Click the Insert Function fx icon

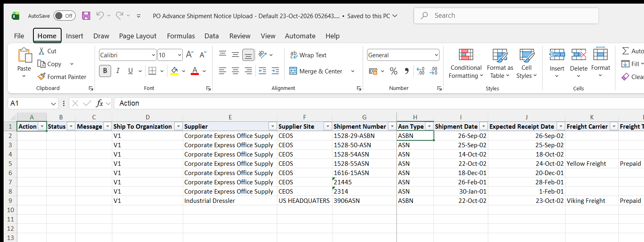[x=99, y=103]
